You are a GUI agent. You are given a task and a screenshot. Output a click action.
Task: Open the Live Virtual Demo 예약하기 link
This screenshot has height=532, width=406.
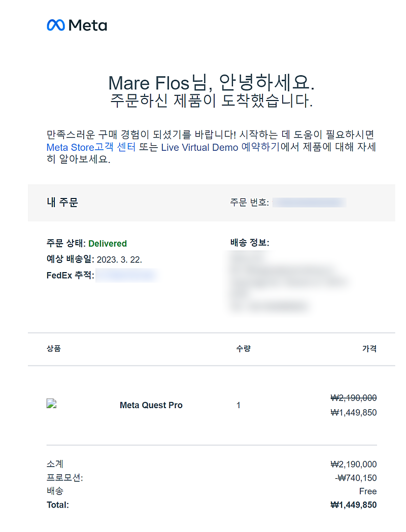[x=220, y=148]
